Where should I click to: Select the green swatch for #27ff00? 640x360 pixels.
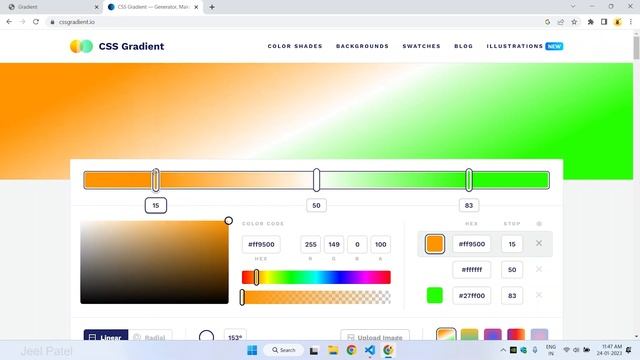point(435,295)
